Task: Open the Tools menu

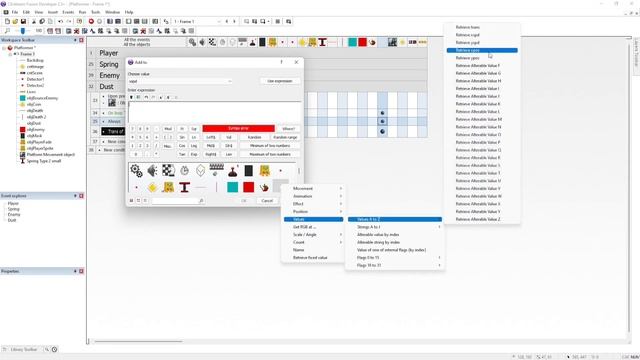Action: click(x=96, y=12)
